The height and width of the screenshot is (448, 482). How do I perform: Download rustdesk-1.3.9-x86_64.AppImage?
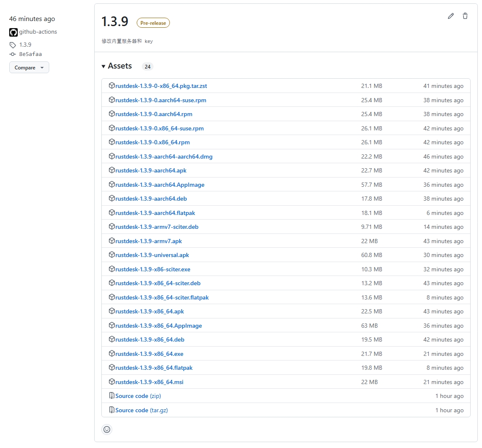159,326
